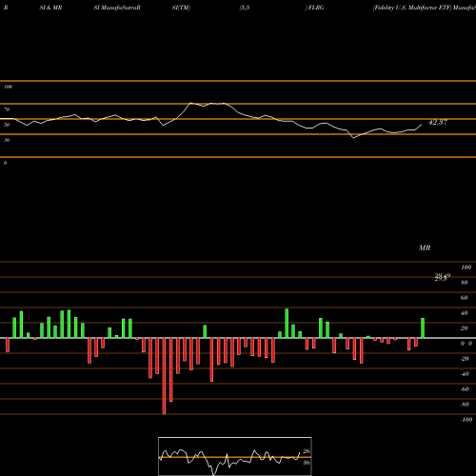Click the MR axis label 100 on right
This screenshot has height=476, width=476.
[x=466, y=268]
